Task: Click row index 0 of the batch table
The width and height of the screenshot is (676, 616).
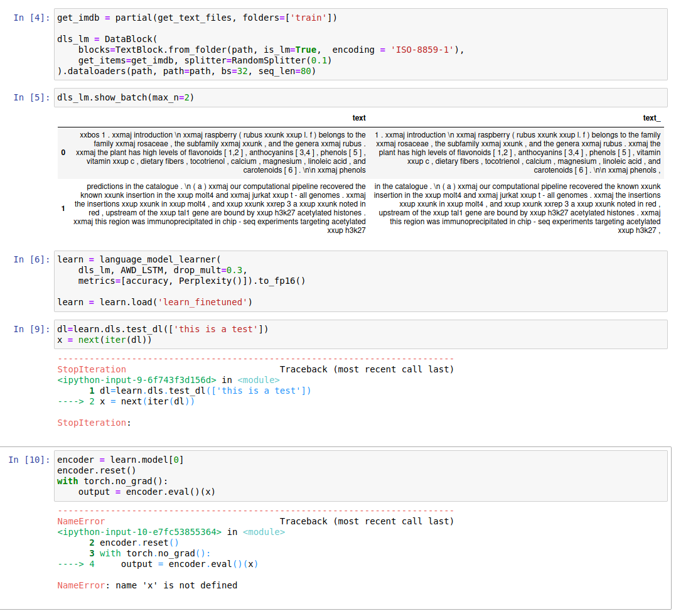Action: 63,153
